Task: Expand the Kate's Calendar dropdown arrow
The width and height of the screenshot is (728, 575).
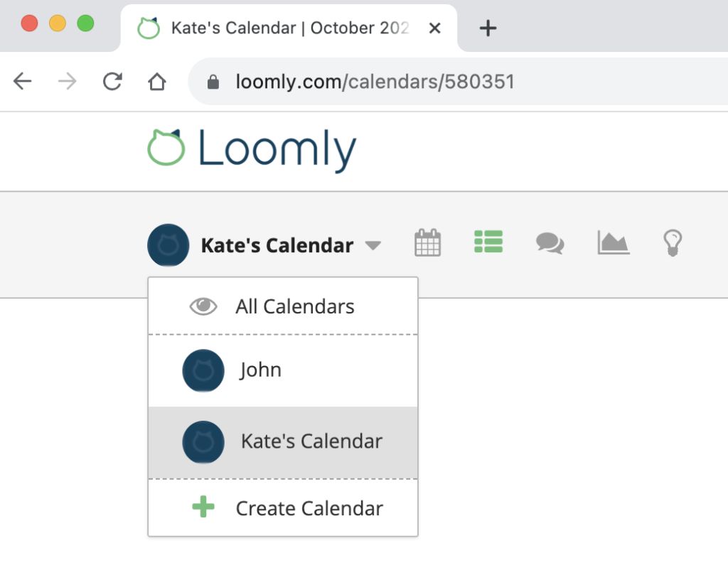Action: click(x=372, y=245)
